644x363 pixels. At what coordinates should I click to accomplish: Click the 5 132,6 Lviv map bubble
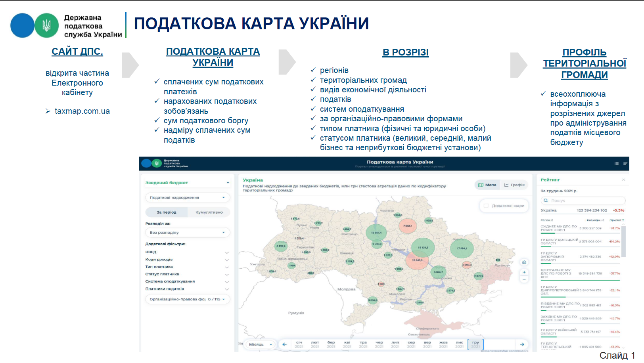pyautogui.click(x=281, y=246)
